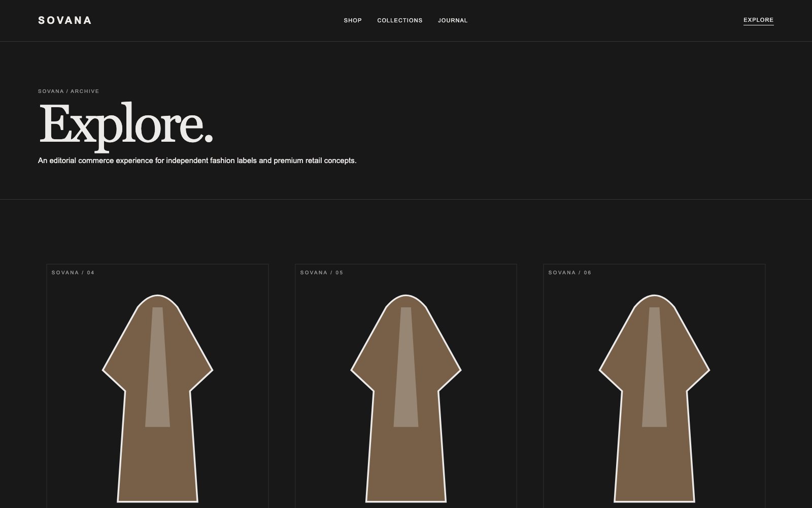This screenshot has height=508, width=812.
Task: Click the "An editorial commerce experience" tagline
Action: [x=197, y=161]
